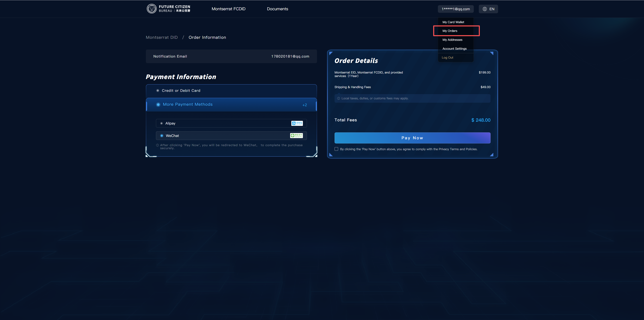The height and width of the screenshot is (320, 644).
Task: Click the Alipay logo icon
Action: (297, 123)
